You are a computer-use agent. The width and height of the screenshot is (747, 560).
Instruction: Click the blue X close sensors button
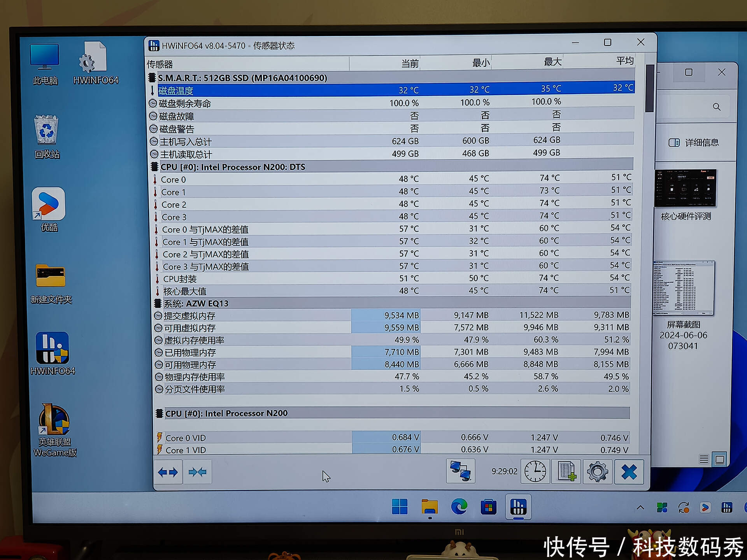tap(629, 472)
